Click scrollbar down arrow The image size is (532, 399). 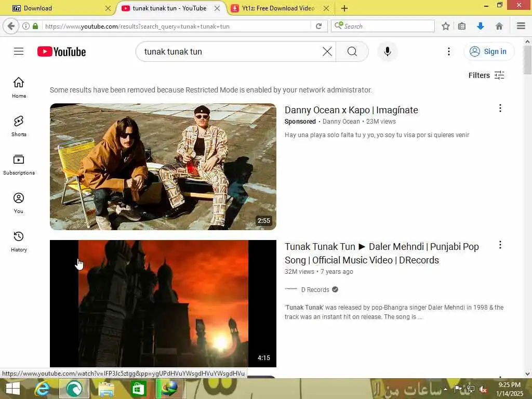(x=527, y=374)
